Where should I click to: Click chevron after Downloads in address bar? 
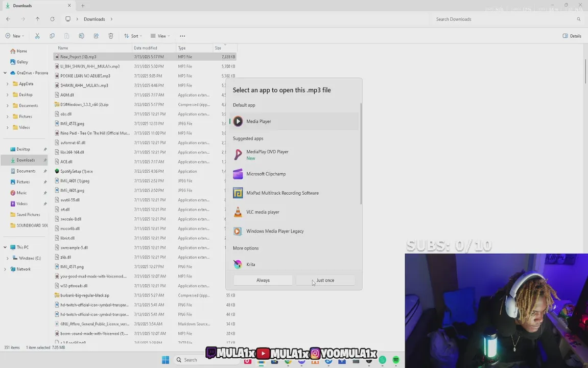[x=111, y=19]
